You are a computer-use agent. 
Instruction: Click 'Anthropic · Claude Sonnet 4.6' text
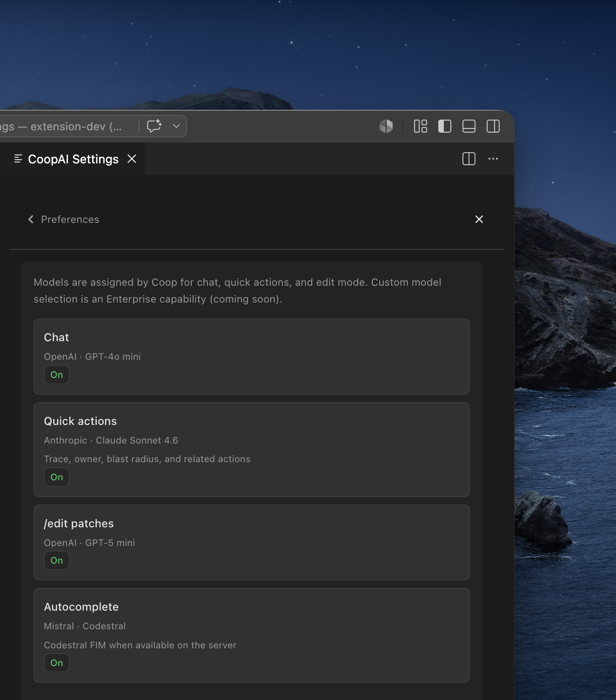click(x=111, y=440)
